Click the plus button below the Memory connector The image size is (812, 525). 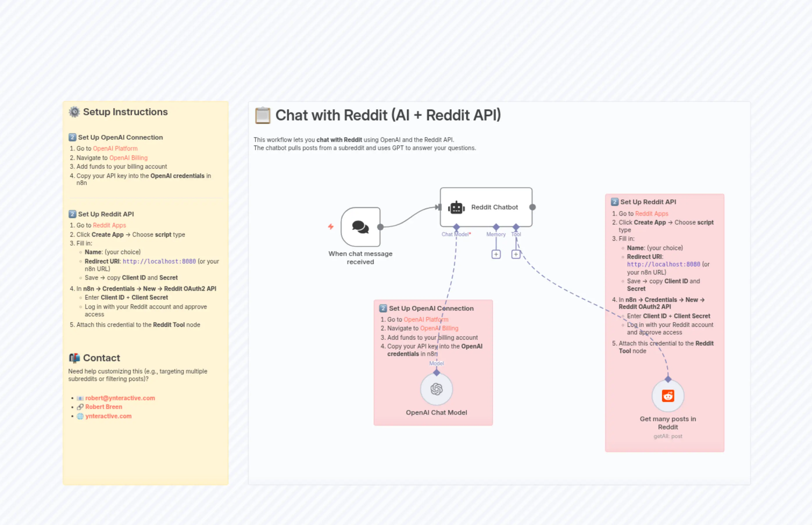496,254
